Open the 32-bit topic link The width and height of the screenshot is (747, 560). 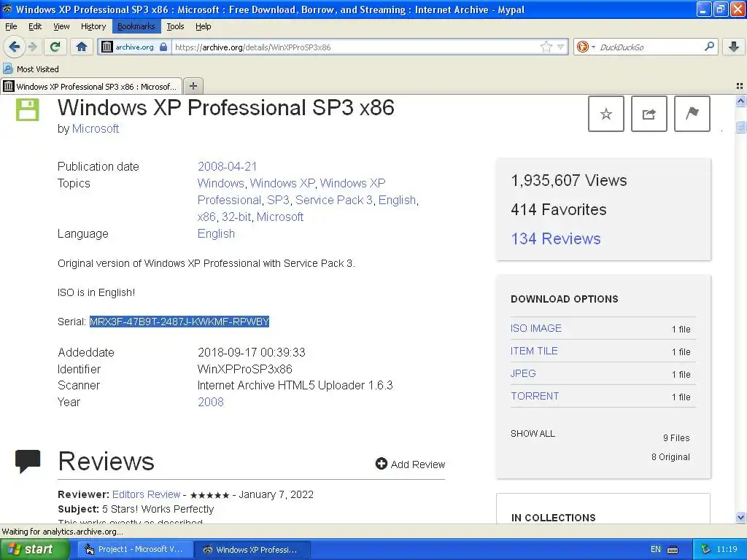click(x=236, y=217)
